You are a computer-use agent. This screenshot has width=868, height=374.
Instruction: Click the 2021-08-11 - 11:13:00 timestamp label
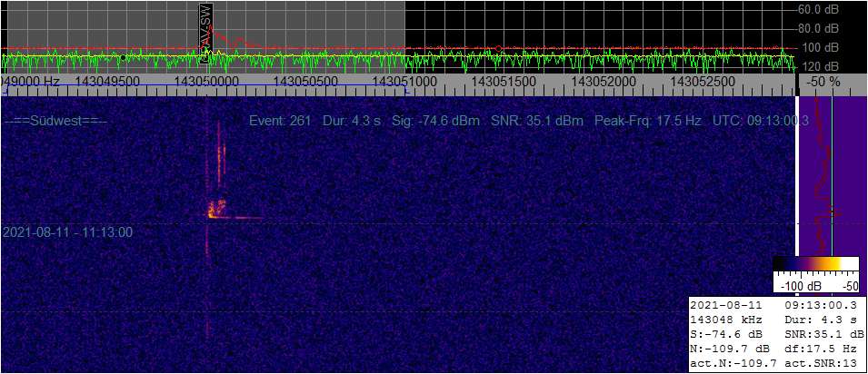point(67,232)
